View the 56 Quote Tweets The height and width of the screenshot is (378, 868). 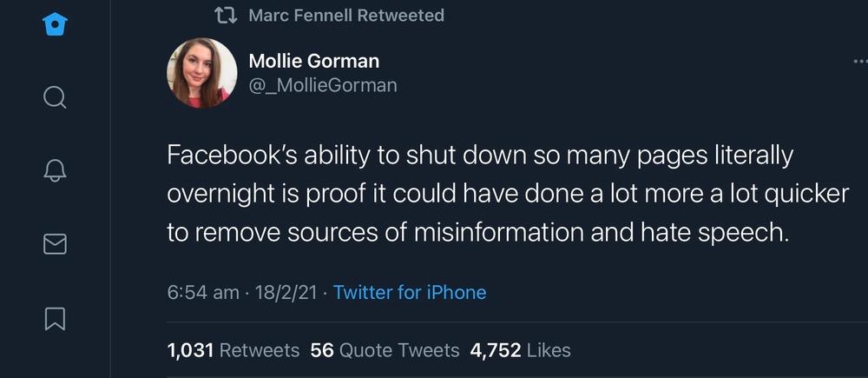coord(385,350)
